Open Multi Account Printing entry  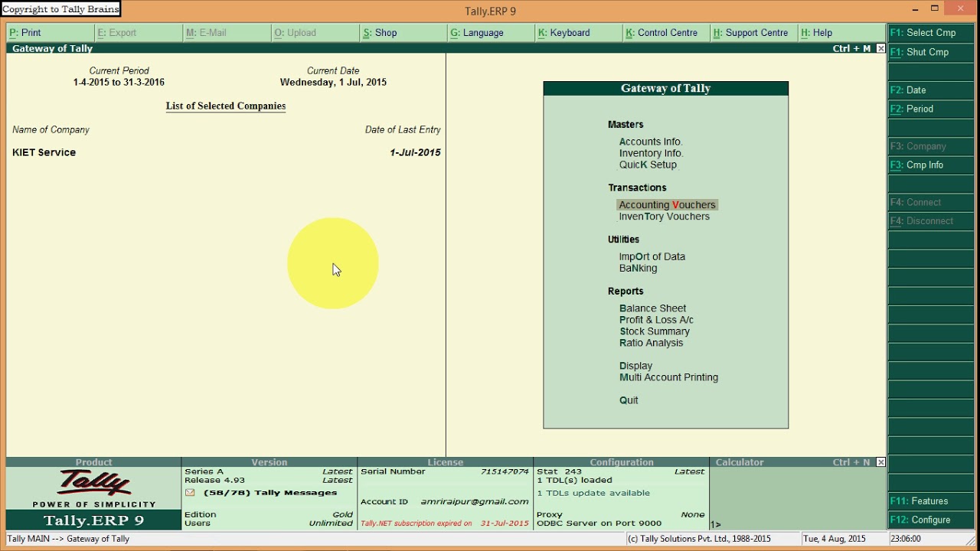coord(668,377)
